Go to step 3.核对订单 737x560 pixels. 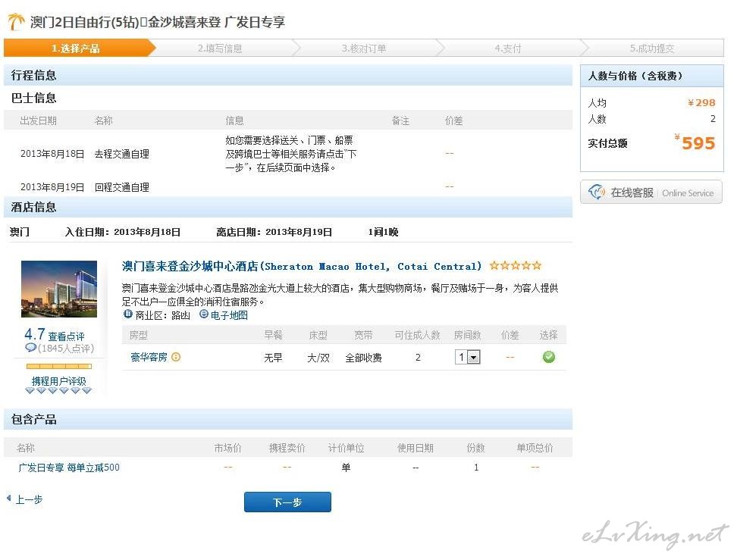tap(364, 48)
